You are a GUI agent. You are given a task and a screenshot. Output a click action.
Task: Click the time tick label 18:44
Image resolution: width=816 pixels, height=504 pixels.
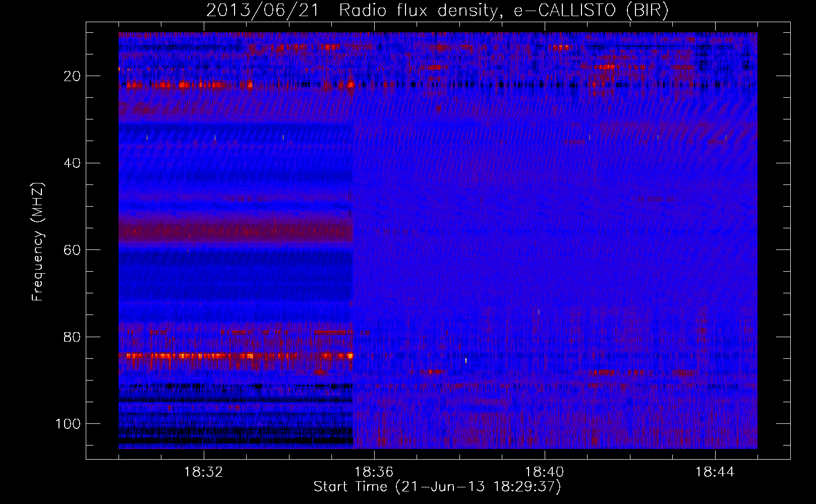(x=715, y=472)
